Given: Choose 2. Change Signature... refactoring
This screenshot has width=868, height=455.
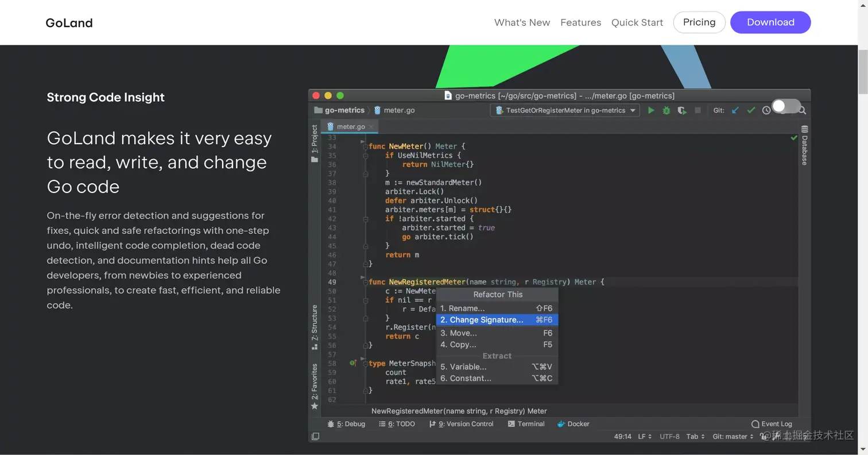Looking at the screenshot, I should pos(497,320).
